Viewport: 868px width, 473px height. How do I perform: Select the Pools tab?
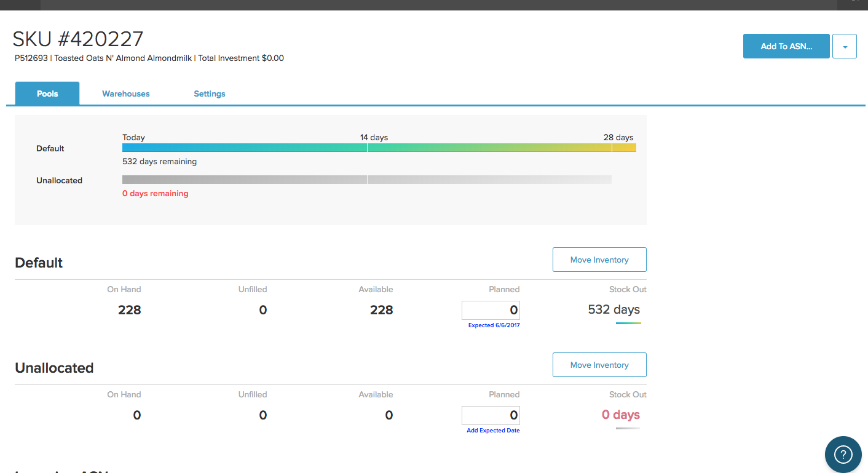[x=47, y=93]
